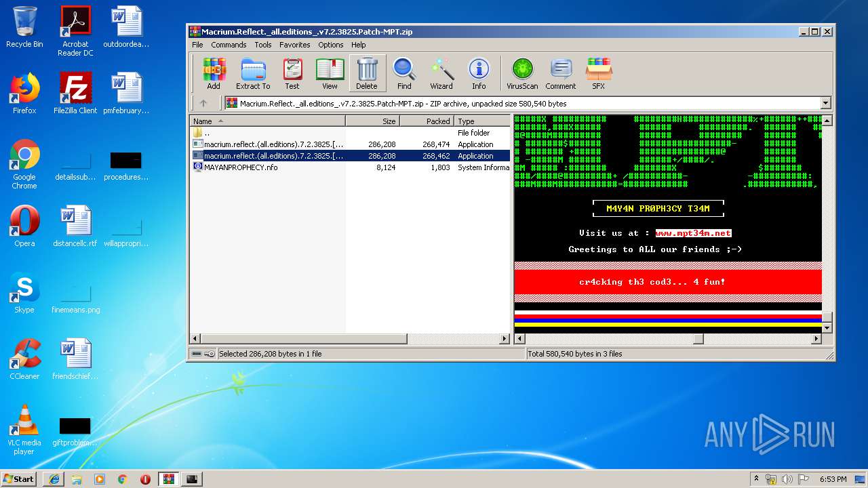
Task: Click Chrome icon on the taskbar
Action: coord(123,479)
